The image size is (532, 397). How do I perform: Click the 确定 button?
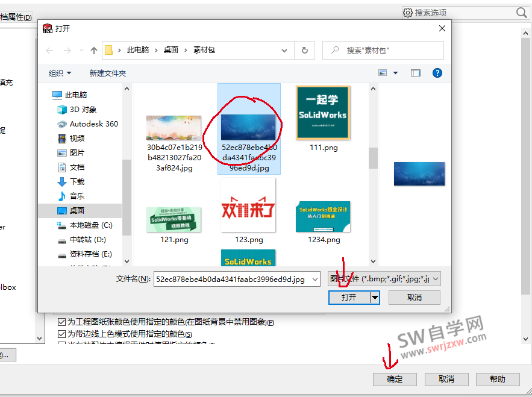tap(395, 380)
